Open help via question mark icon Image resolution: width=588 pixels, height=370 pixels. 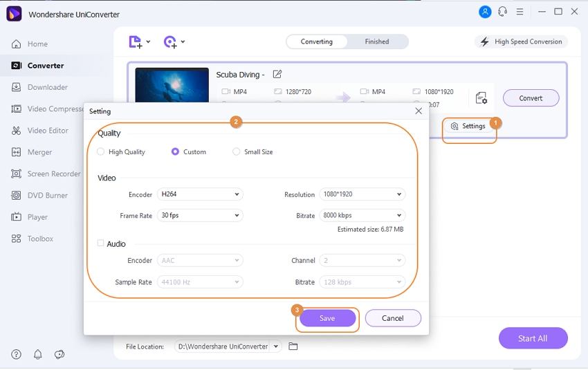[x=16, y=354]
